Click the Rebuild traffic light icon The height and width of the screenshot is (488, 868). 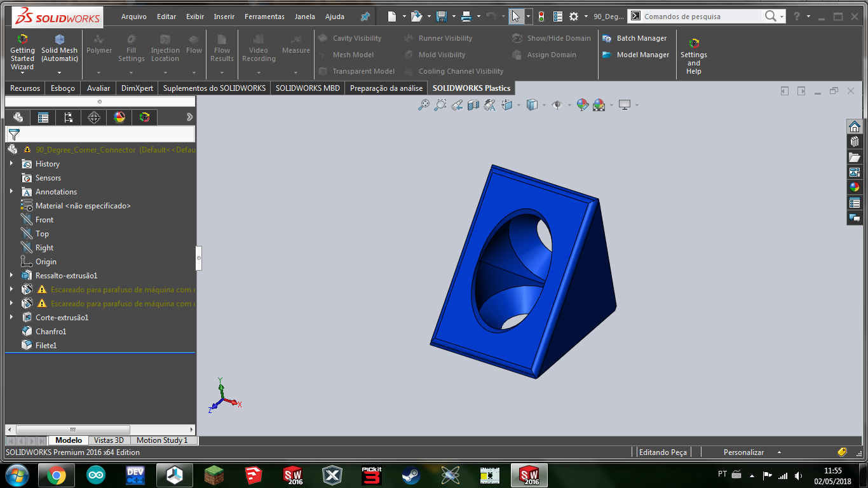(x=541, y=17)
